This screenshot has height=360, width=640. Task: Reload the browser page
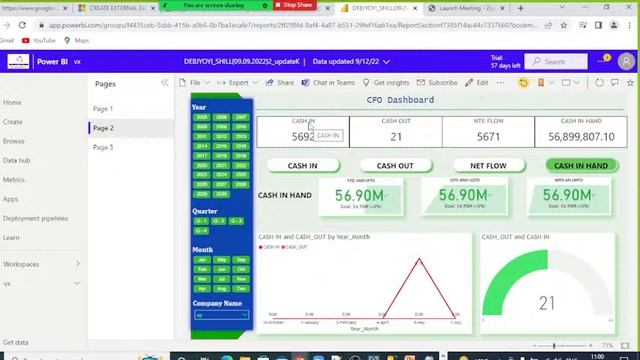(x=22, y=25)
